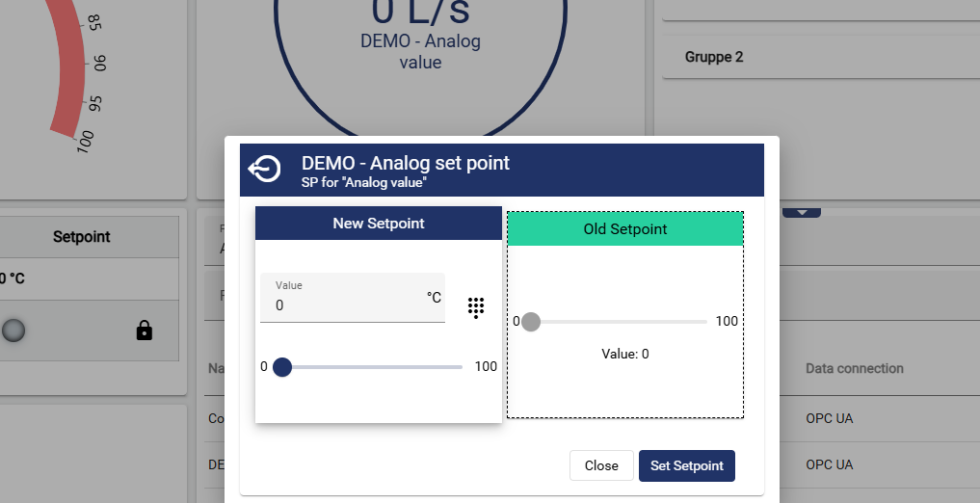The width and height of the screenshot is (980, 503).
Task: Click the Old Setpoint slider handle
Action: [531, 321]
